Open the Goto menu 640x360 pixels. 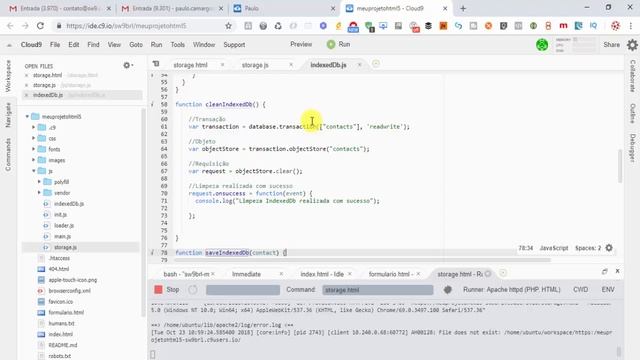(136, 44)
